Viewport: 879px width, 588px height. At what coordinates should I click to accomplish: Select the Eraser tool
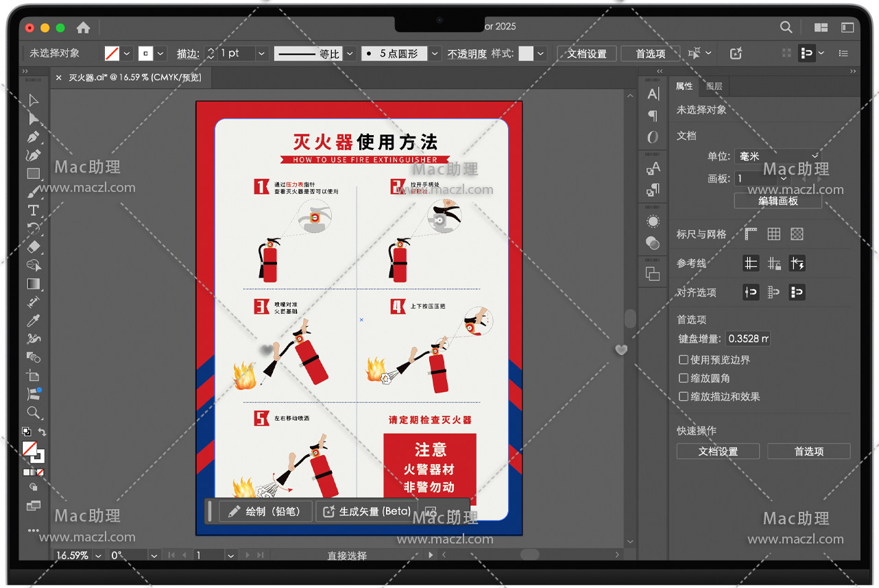tap(33, 247)
